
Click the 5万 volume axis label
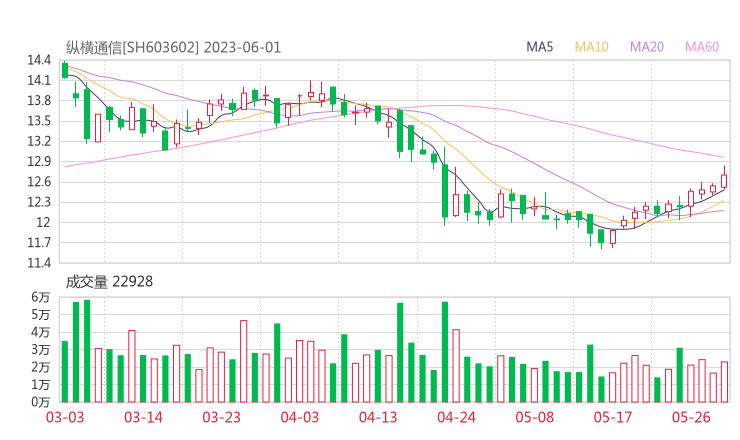tap(41, 314)
